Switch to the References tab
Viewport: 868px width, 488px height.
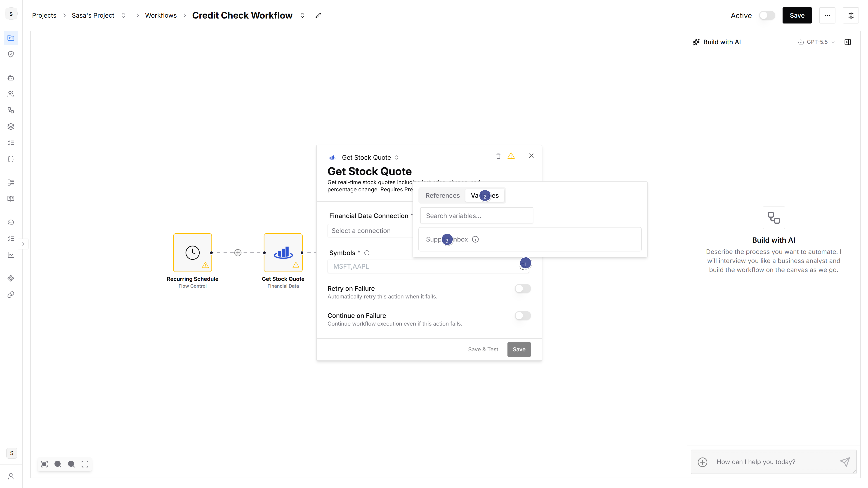[442, 195]
